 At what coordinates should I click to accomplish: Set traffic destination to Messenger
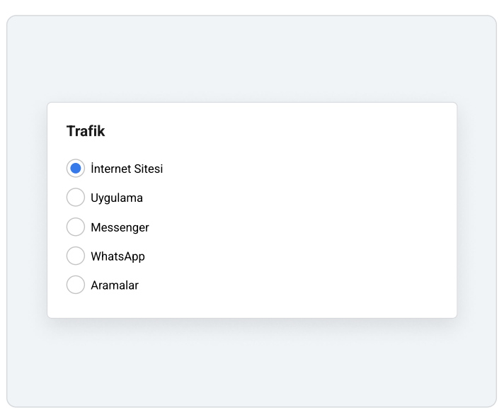point(76,227)
